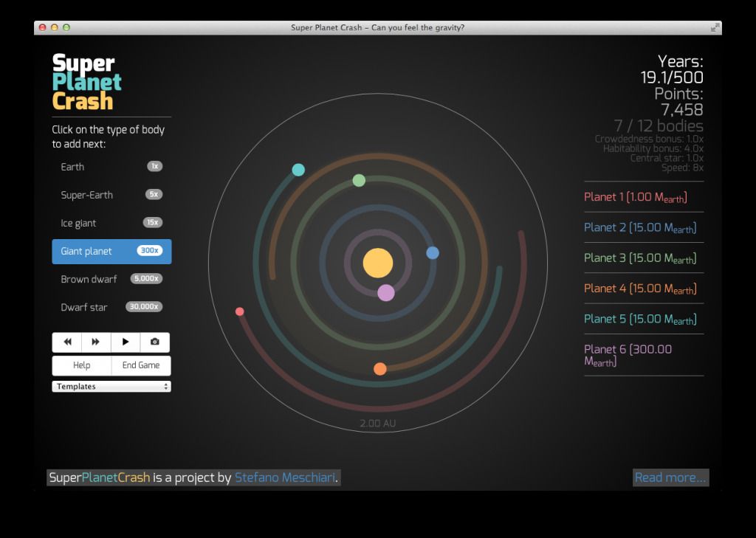Take a screenshot with the camera icon
This screenshot has width=756, height=538.
pos(154,342)
